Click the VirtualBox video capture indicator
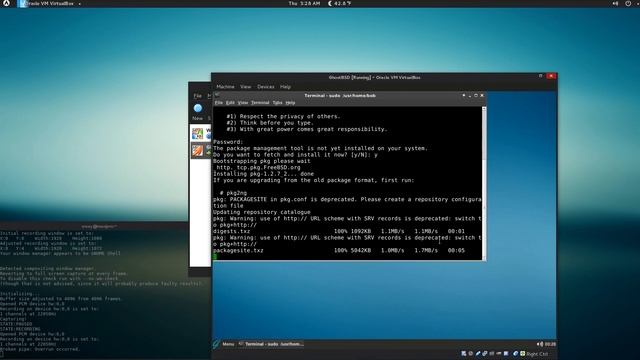 (x=506, y=353)
